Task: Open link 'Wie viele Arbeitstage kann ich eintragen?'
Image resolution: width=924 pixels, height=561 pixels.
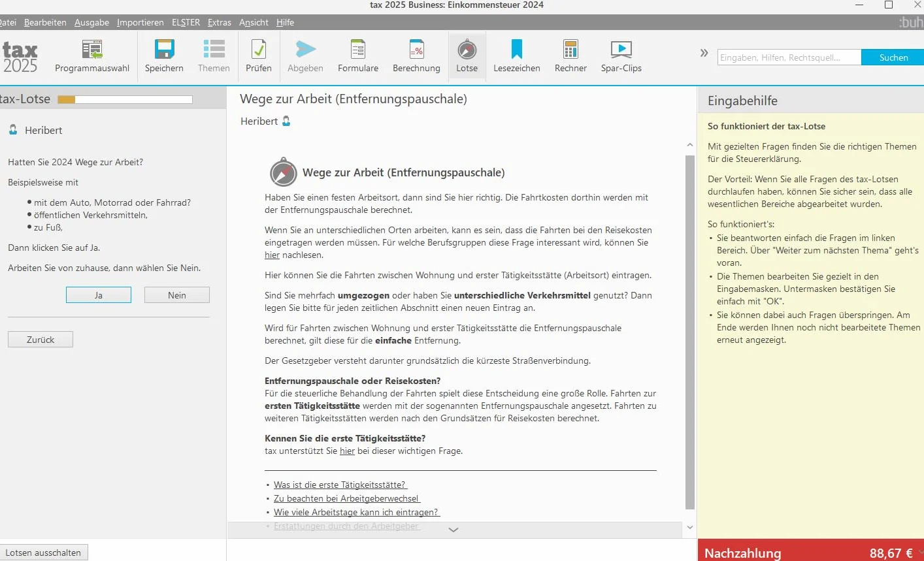Action: [356, 512]
